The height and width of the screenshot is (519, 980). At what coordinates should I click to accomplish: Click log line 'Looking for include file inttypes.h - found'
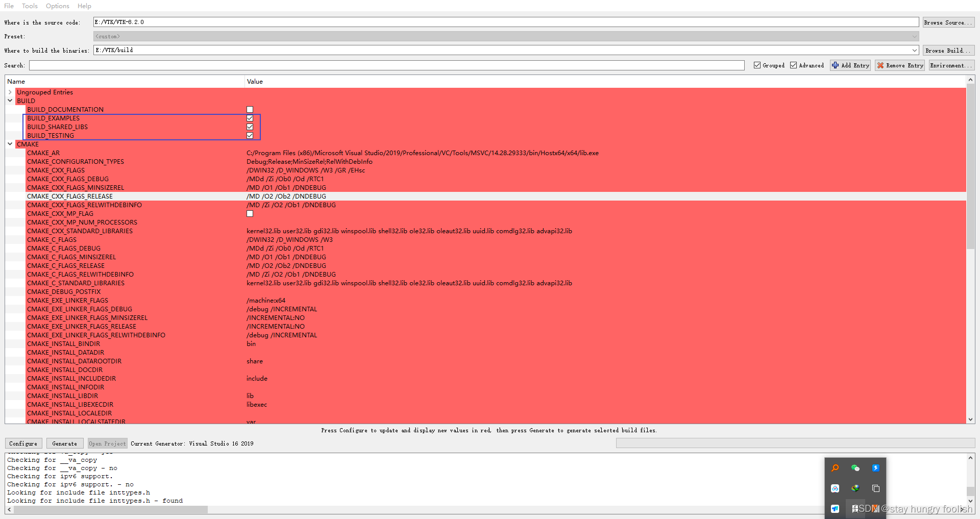[95, 501]
